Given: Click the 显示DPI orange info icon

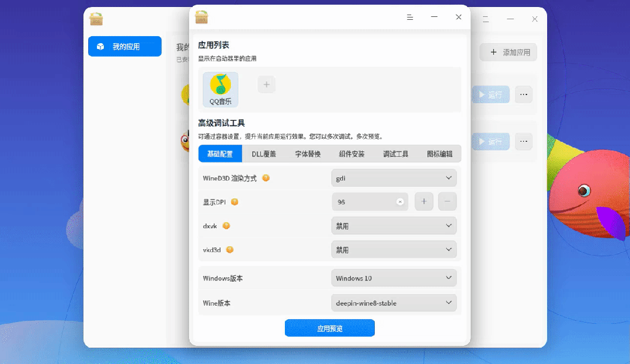Looking at the screenshot, I should (x=235, y=202).
